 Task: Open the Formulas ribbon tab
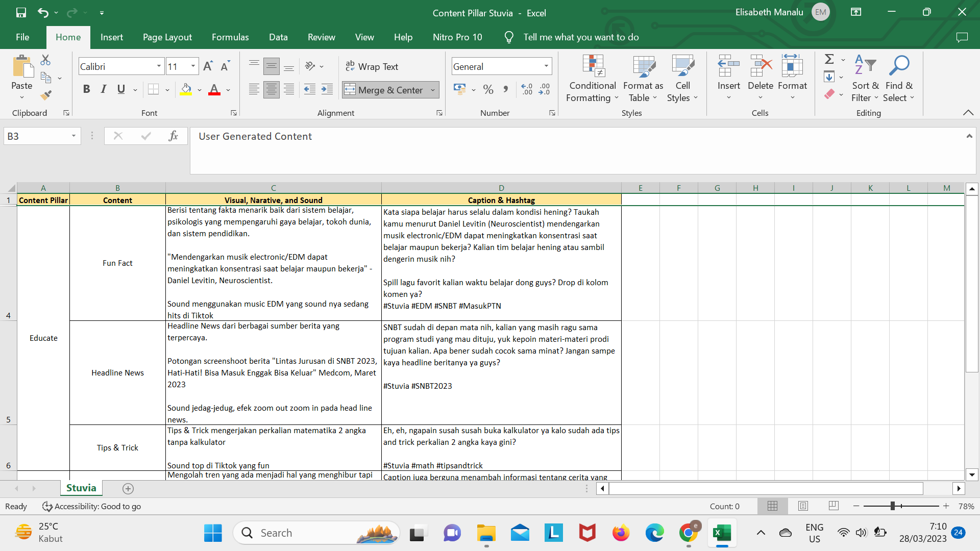230,37
